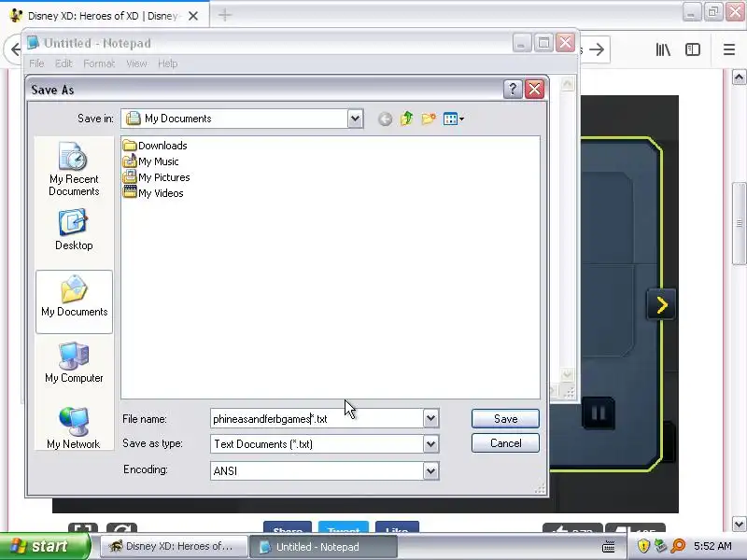Select the Disney XD browser tab
The height and width of the screenshot is (560, 747).
point(103,16)
